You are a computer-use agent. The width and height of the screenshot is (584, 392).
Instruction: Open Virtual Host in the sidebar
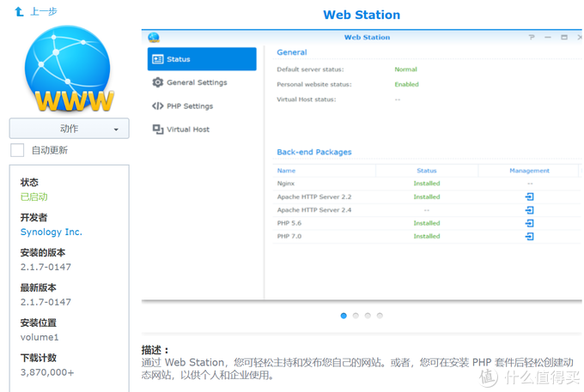pos(188,130)
